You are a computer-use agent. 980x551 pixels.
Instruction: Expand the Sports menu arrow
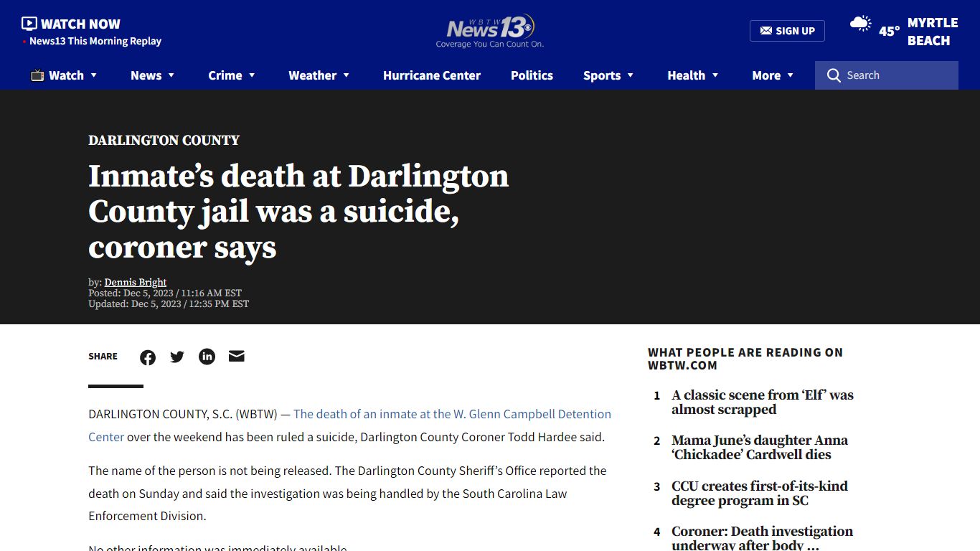coord(631,75)
